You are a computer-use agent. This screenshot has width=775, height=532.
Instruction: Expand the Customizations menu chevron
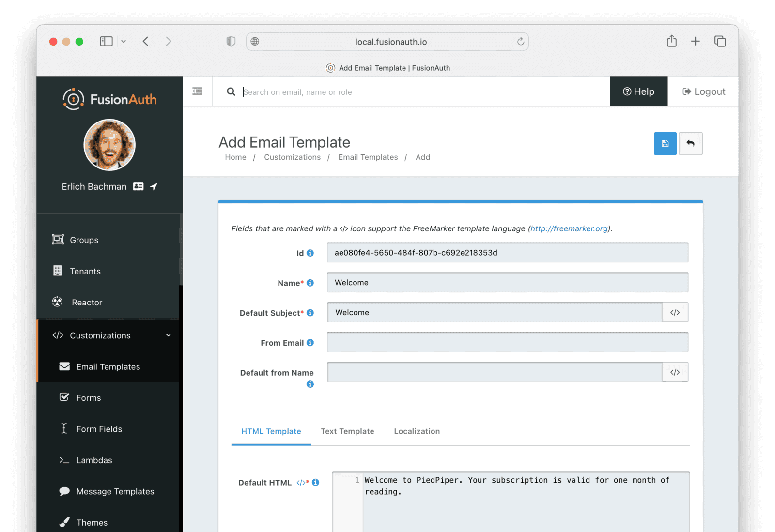click(169, 335)
